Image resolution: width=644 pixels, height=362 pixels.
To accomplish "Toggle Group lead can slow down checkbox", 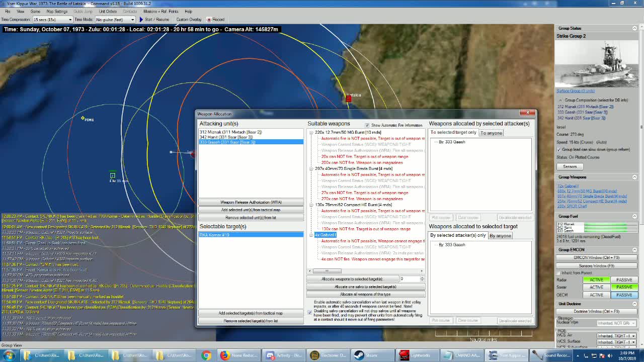I will click(559, 149).
